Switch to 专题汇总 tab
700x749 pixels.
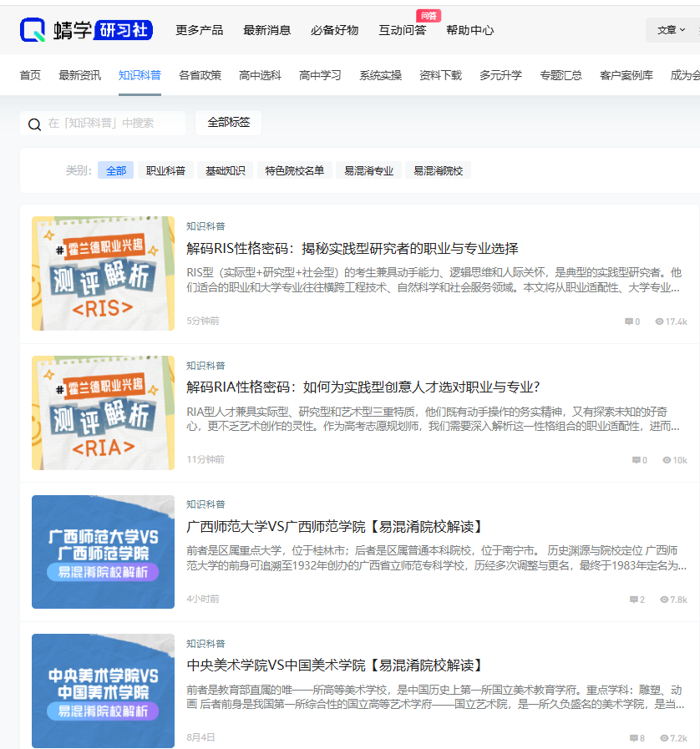tap(561, 75)
